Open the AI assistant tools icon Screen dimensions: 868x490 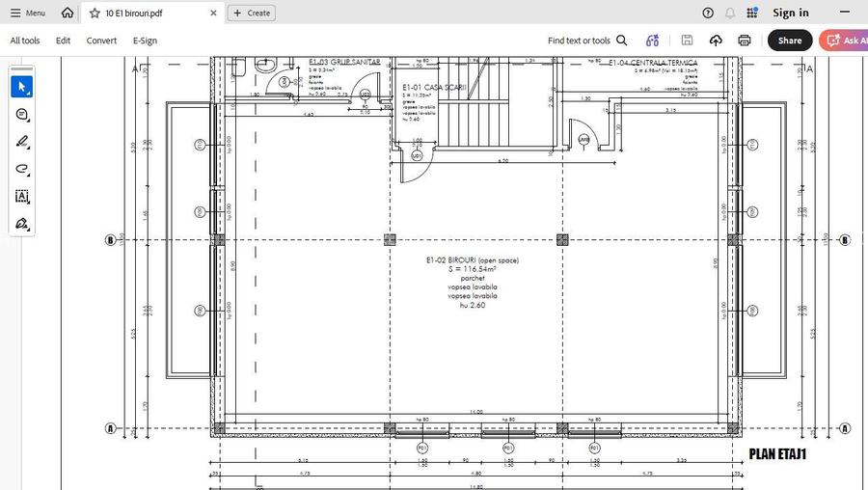[653, 41]
